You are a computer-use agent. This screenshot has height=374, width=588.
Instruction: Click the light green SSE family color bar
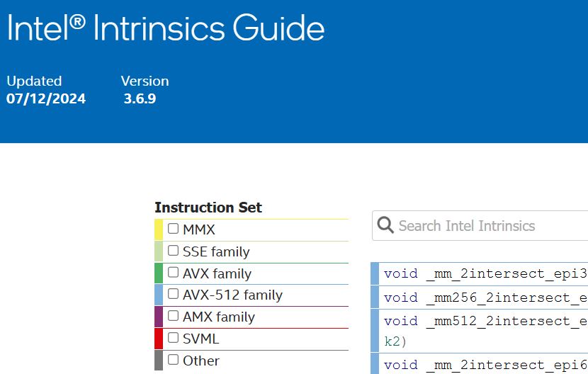(159, 251)
